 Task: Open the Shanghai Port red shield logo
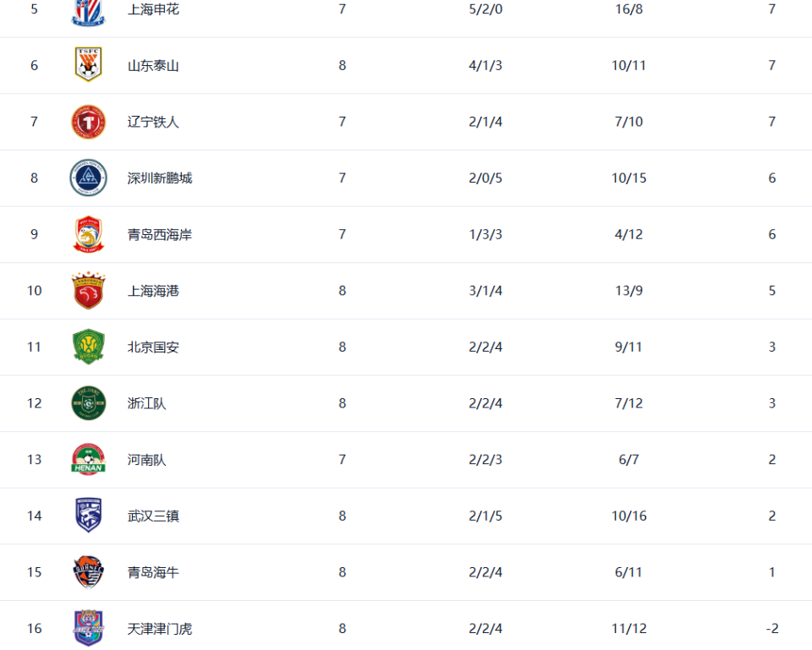click(x=89, y=290)
